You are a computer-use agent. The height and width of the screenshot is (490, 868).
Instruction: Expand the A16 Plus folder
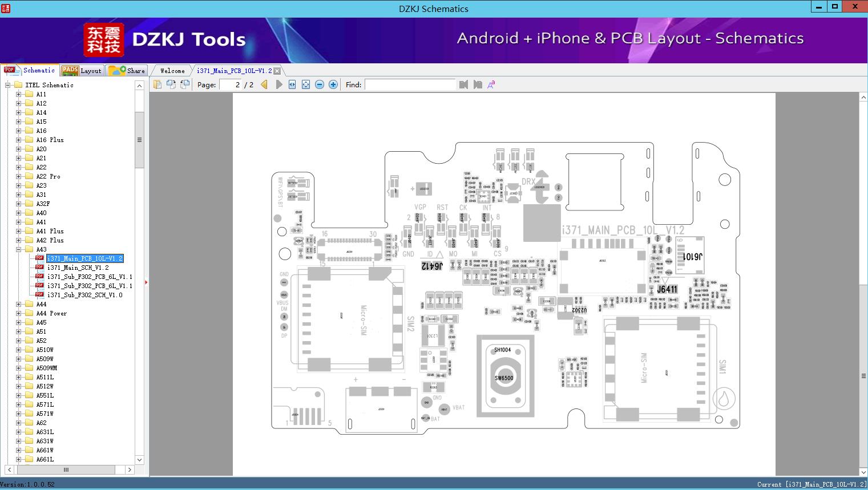[18, 140]
